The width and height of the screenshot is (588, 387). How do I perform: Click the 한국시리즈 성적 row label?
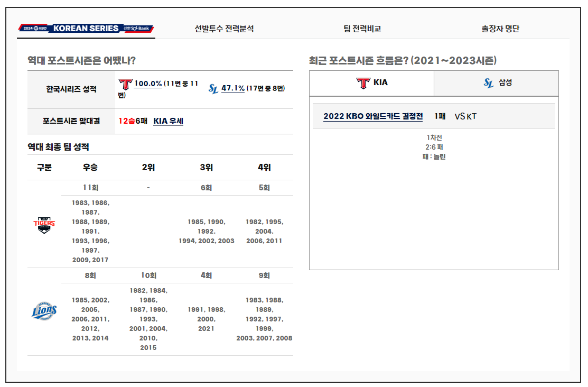(x=71, y=89)
